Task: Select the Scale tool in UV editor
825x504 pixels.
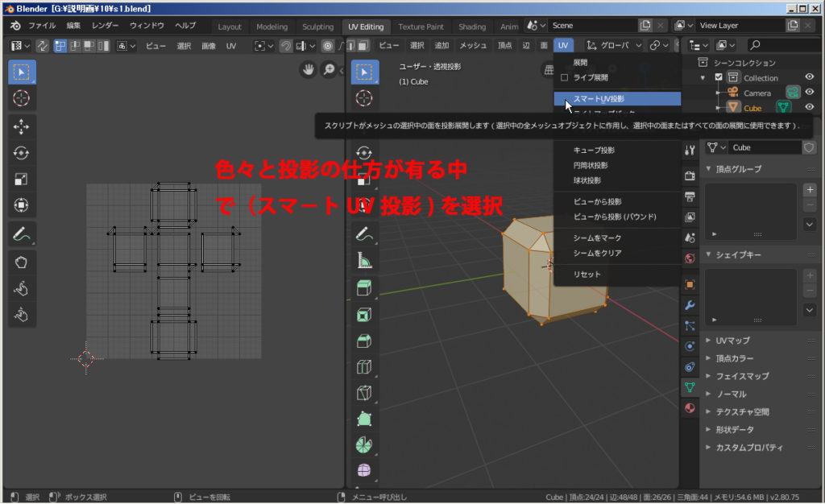Action: click(22, 180)
